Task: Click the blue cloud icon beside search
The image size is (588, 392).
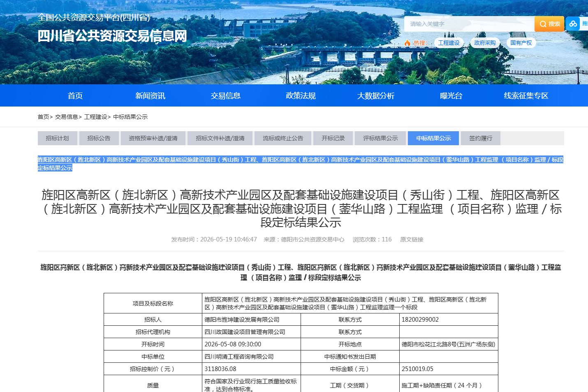Action: click(573, 24)
